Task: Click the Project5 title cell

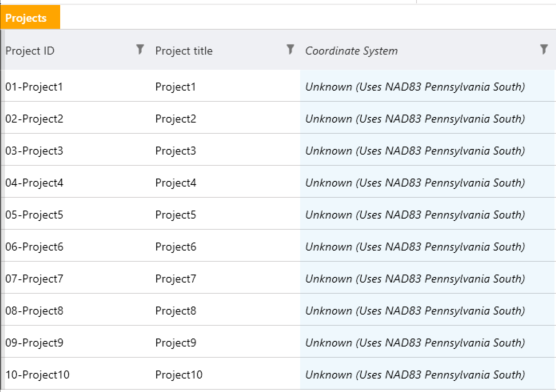Action: point(225,214)
